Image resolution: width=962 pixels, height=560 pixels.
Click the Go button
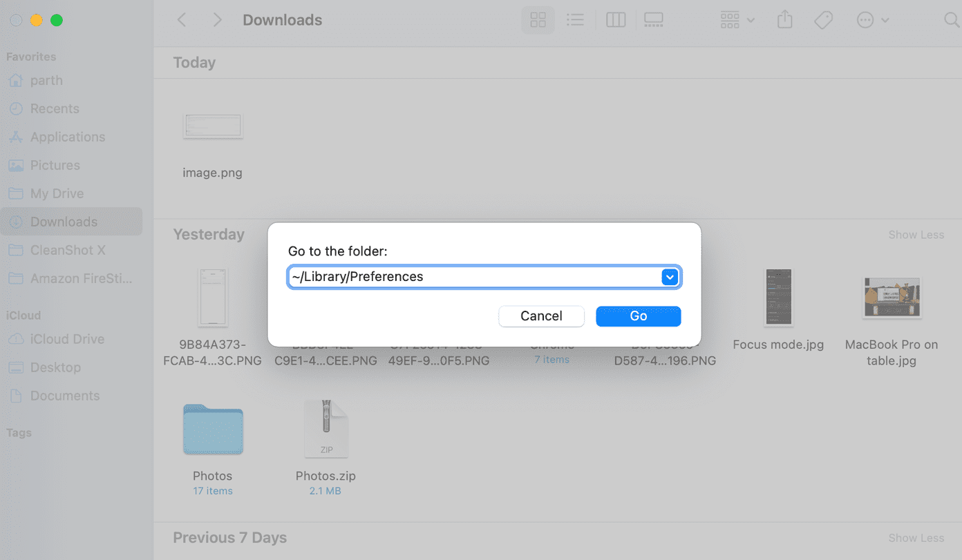click(639, 316)
